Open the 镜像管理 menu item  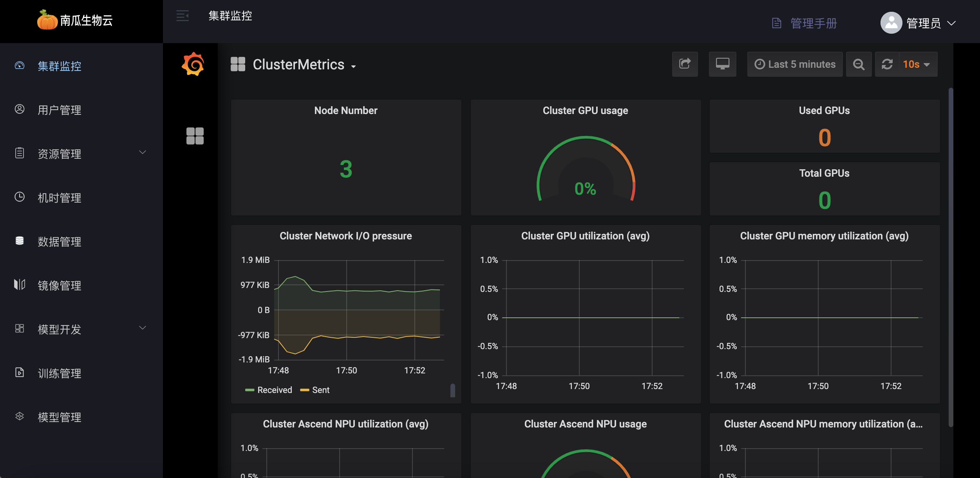(81, 285)
